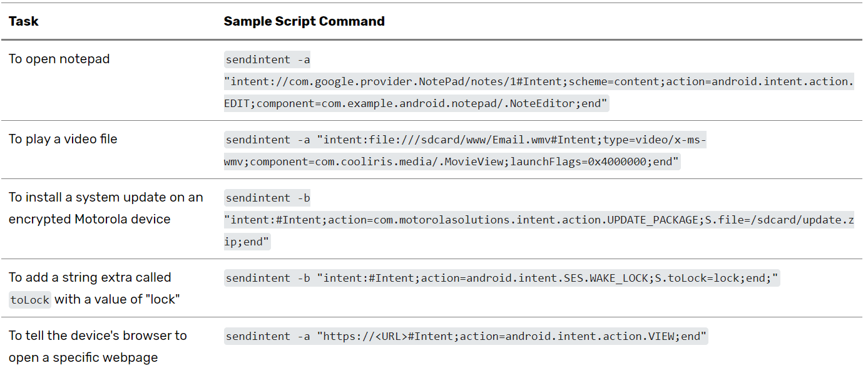The width and height of the screenshot is (868, 390).
Task: Click "sendintent -a" in the notepad command
Action: [x=268, y=60]
